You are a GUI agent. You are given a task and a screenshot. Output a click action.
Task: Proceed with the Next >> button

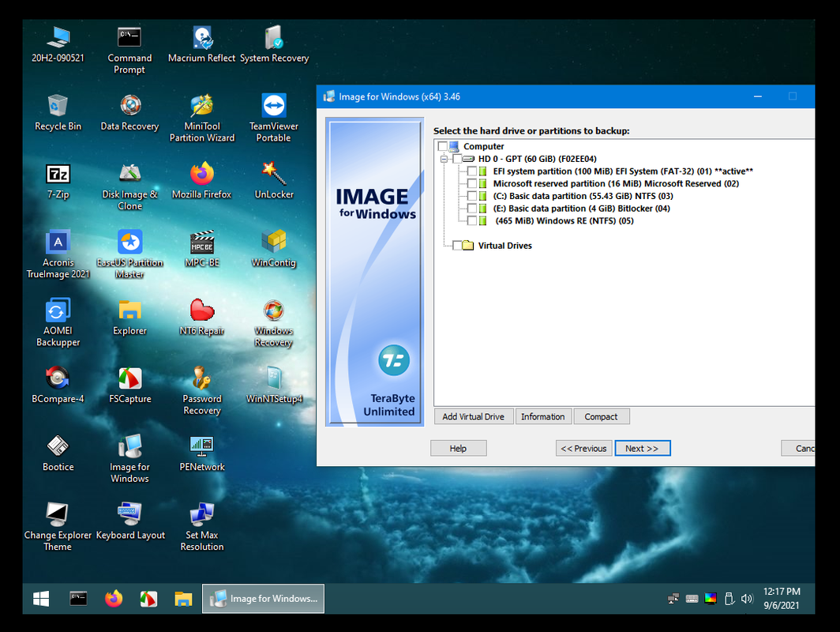[642, 448]
